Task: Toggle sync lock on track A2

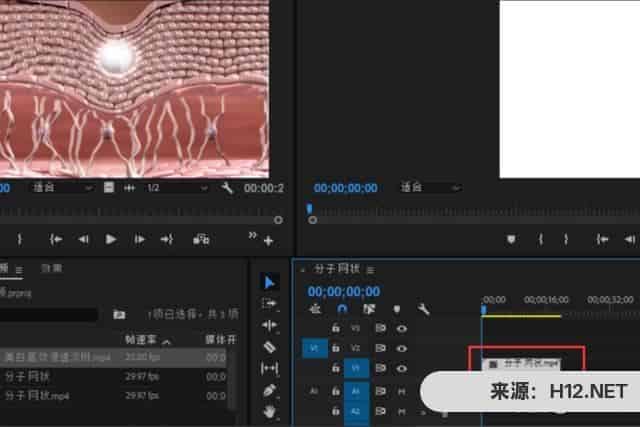Action: [380, 411]
